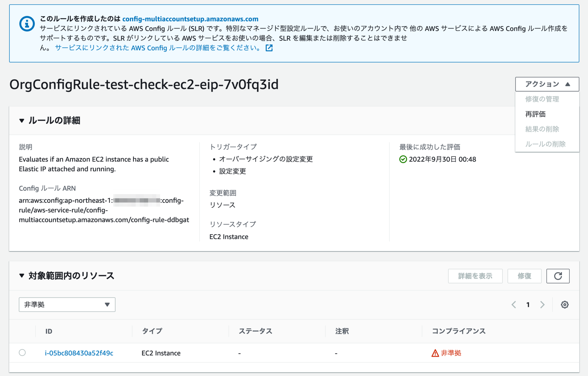Refresh the resources list
This screenshot has height=376, width=588.
pos(558,276)
